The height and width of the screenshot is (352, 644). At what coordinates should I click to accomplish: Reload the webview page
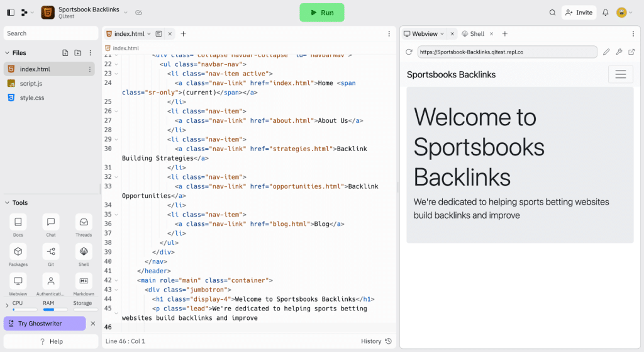[x=409, y=52]
